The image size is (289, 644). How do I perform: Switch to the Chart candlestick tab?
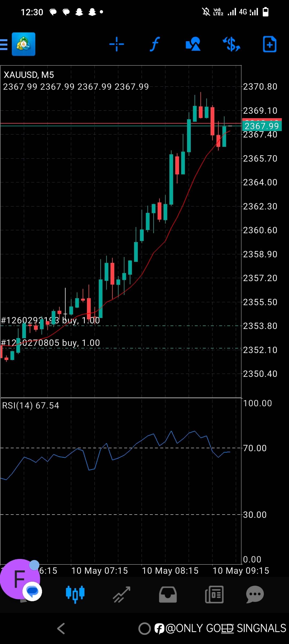[75, 595]
